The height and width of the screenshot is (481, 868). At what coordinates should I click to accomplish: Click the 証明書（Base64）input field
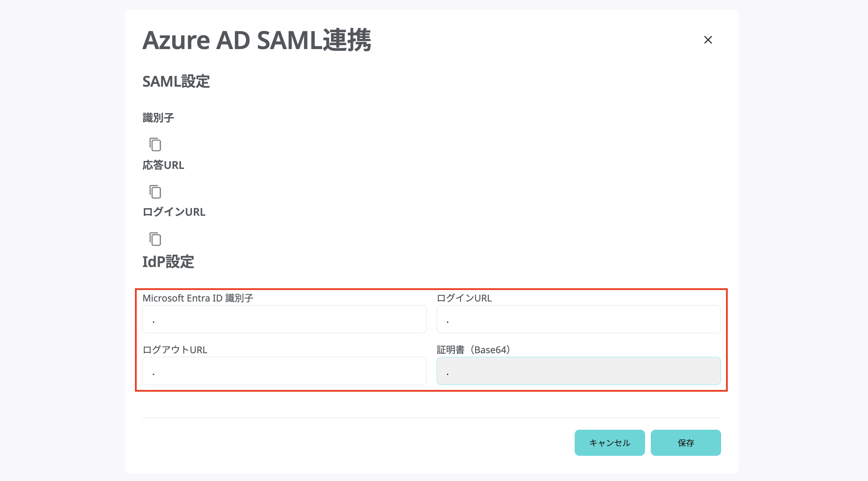click(x=579, y=371)
